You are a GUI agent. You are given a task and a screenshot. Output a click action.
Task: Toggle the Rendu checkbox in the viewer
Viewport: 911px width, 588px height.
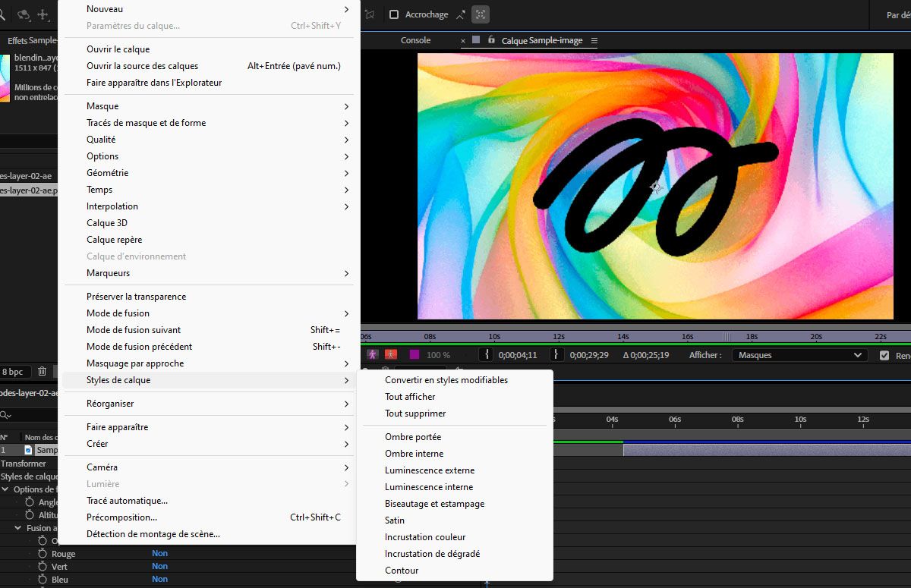coord(884,355)
